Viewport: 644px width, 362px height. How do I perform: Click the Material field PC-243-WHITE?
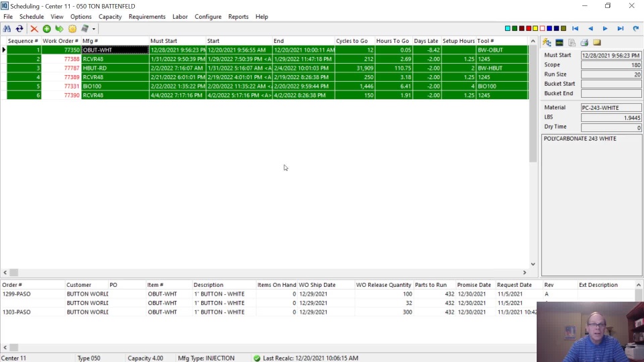[610, 107]
